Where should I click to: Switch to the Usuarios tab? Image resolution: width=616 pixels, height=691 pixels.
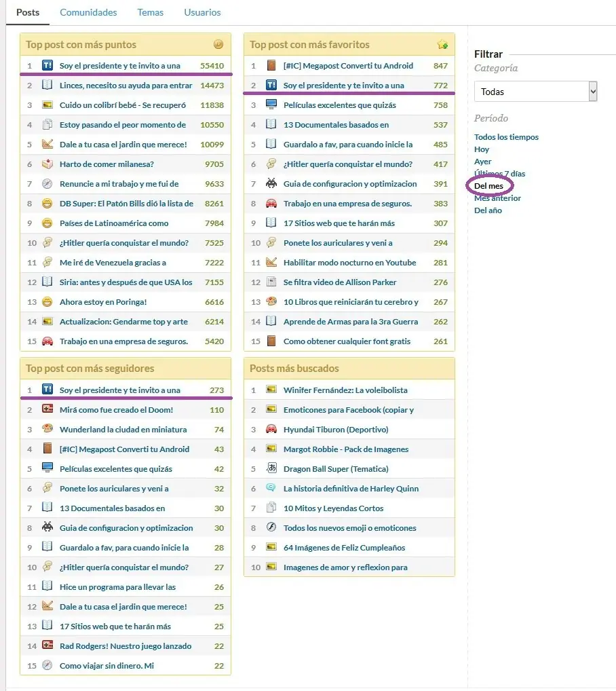click(202, 12)
